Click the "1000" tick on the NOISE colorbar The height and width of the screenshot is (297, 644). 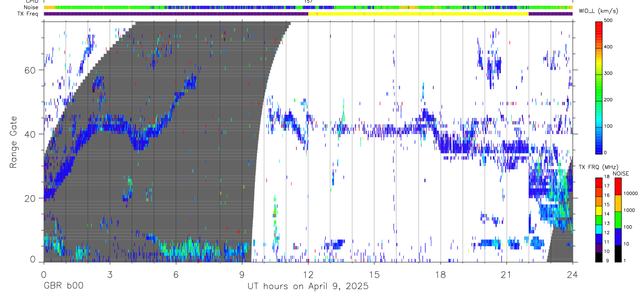(x=629, y=210)
